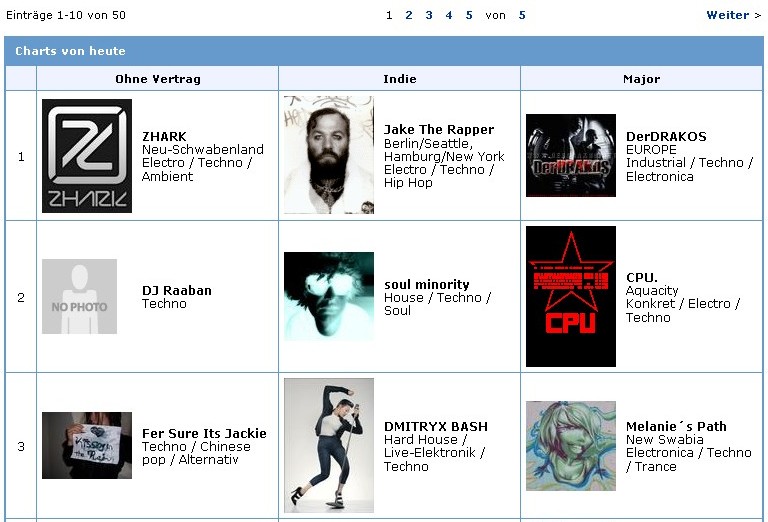Screen dimensions: 768x522
Task: Click DJ Raaban no-photo placeholder
Action: (79, 297)
